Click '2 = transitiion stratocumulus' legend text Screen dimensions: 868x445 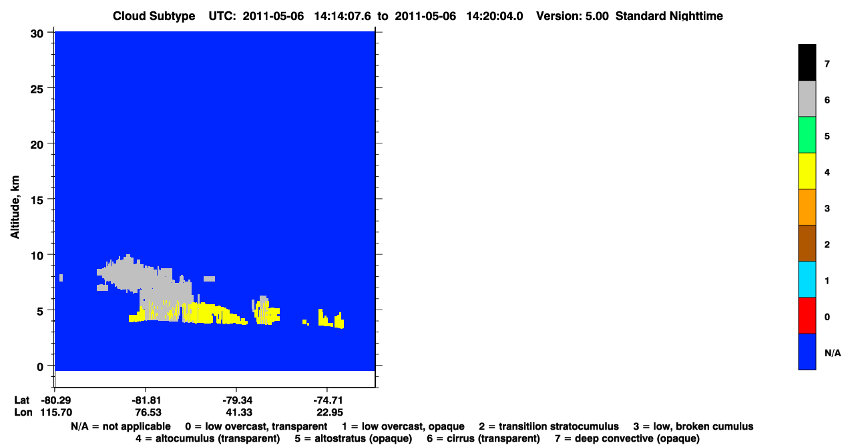(549, 426)
